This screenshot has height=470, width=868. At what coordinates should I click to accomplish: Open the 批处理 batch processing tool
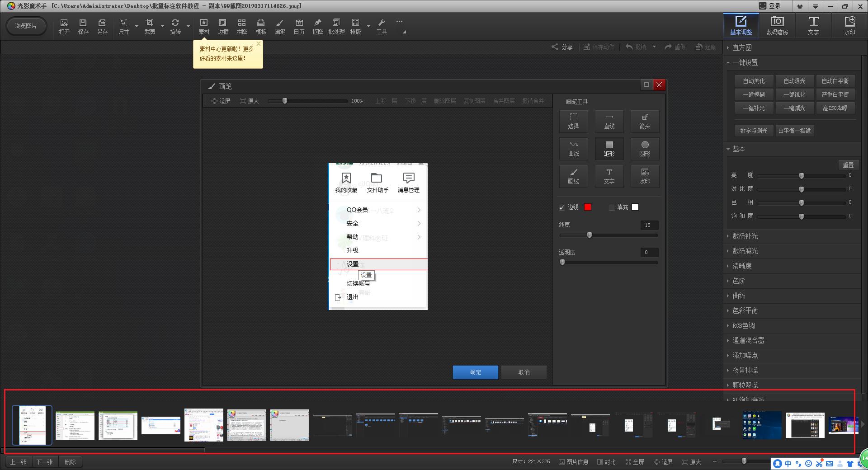point(336,26)
